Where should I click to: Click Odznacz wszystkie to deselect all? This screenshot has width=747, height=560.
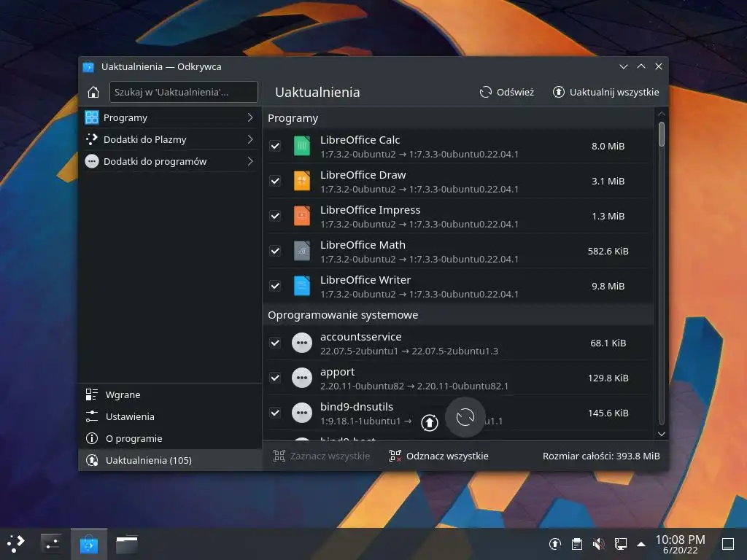click(x=438, y=456)
